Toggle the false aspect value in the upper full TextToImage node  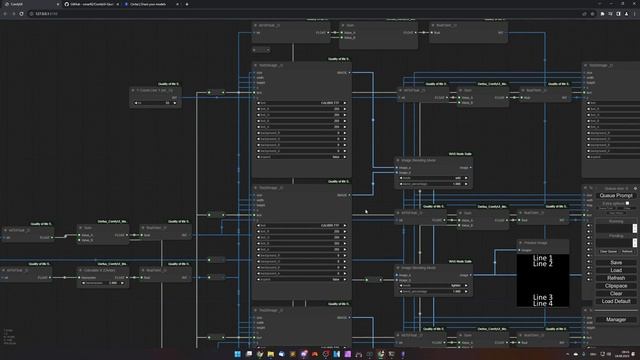pyautogui.click(x=302, y=157)
